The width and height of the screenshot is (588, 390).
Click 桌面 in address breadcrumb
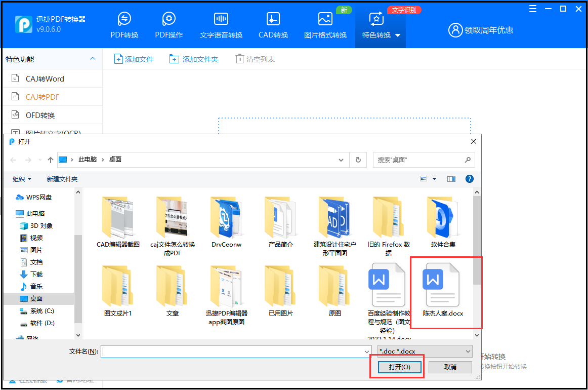tap(115, 160)
